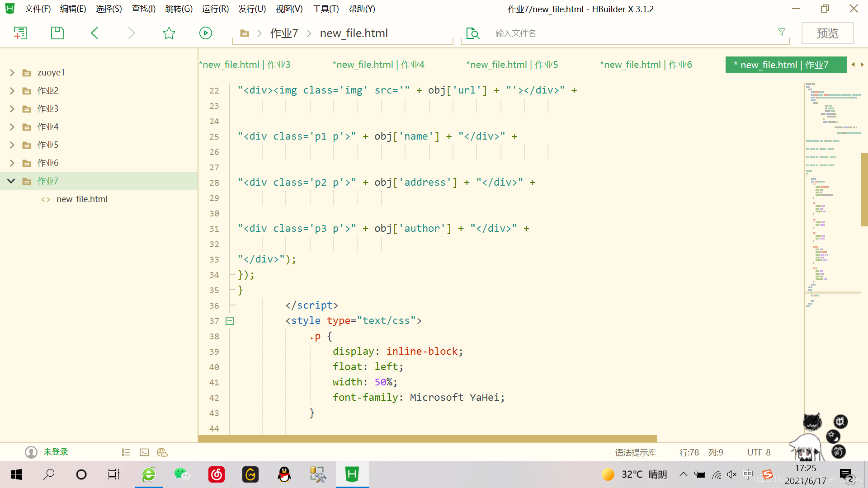Open WeChat from the taskbar
Viewport: 868px width, 488px height.
[x=182, y=474]
